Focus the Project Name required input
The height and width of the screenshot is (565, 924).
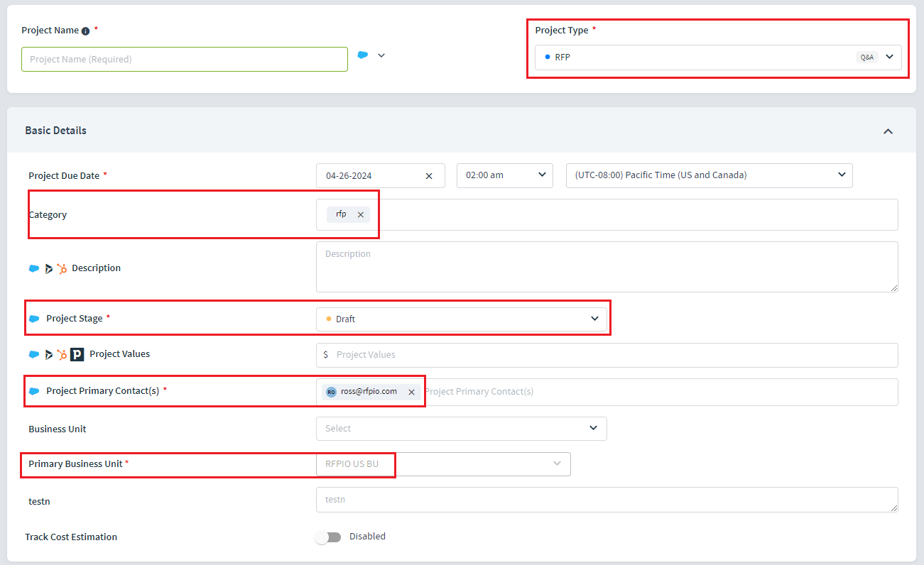pos(185,60)
